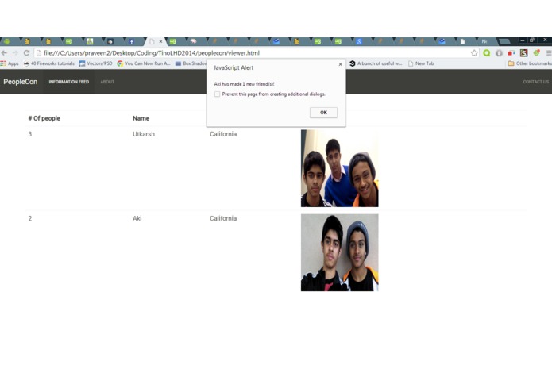552x392 pixels.
Task: Click OK in the JavaScript Alert
Action: [323, 113]
